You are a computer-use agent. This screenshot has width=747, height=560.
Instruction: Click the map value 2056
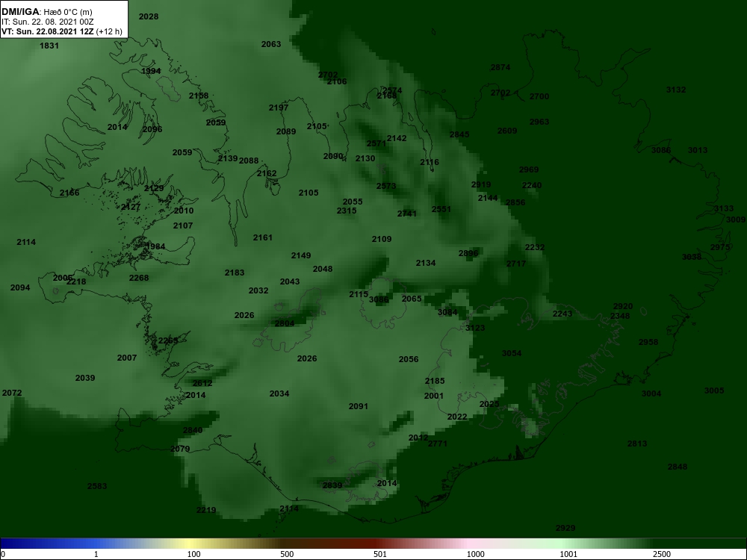(409, 360)
